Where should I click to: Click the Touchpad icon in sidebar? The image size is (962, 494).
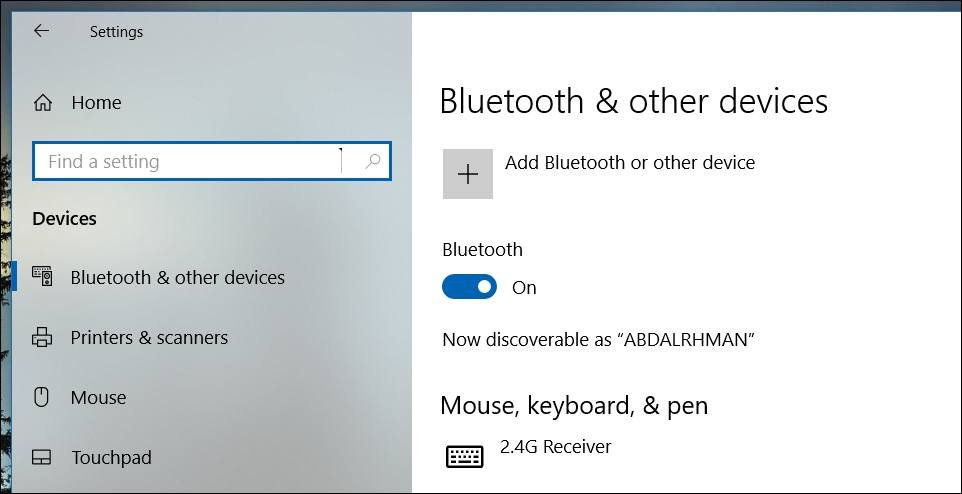pyautogui.click(x=42, y=458)
